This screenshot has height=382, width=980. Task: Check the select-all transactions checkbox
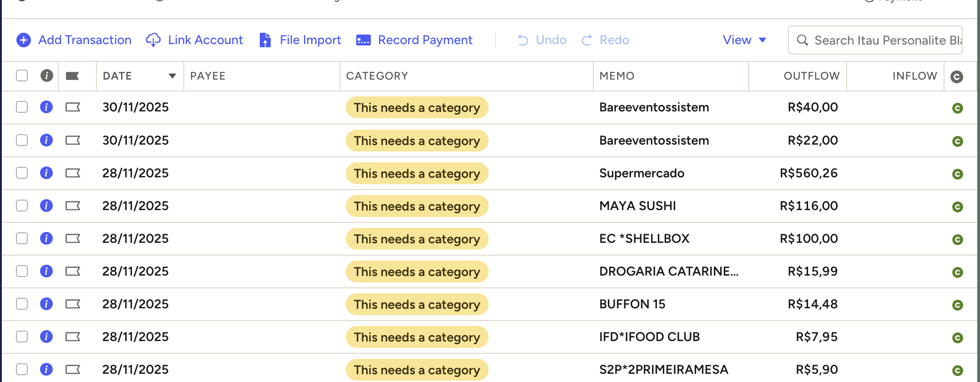click(22, 75)
